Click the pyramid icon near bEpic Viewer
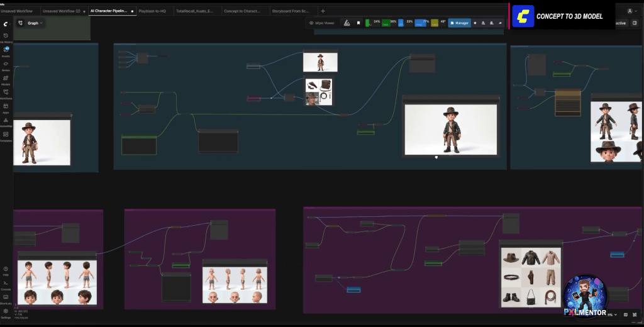This screenshot has height=327, width=644. pos(347,23)
